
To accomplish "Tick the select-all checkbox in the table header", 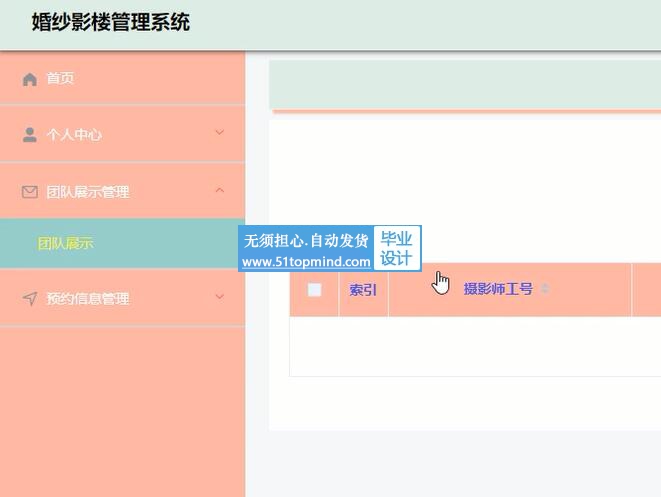I will pyautogui.click(x=315, y=290).
